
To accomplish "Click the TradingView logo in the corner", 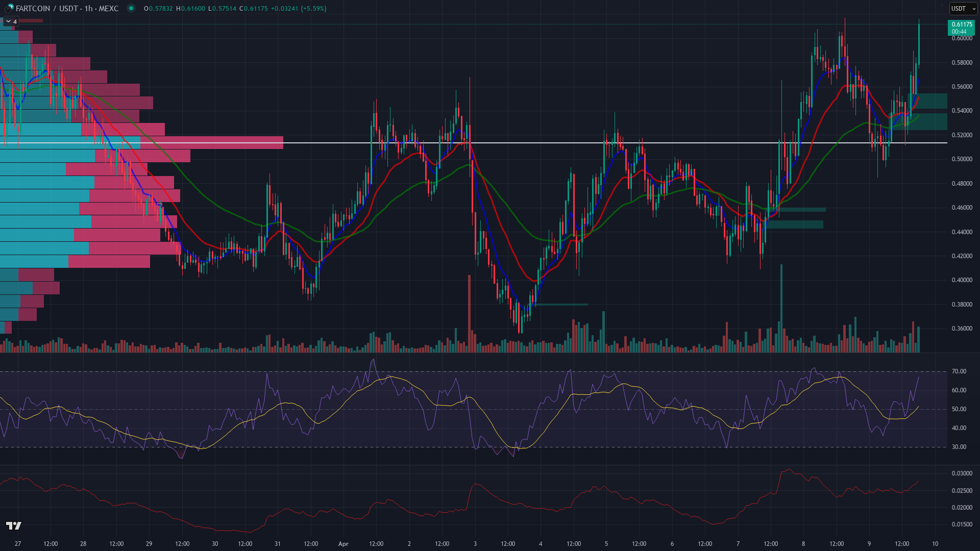I will 14,525.
